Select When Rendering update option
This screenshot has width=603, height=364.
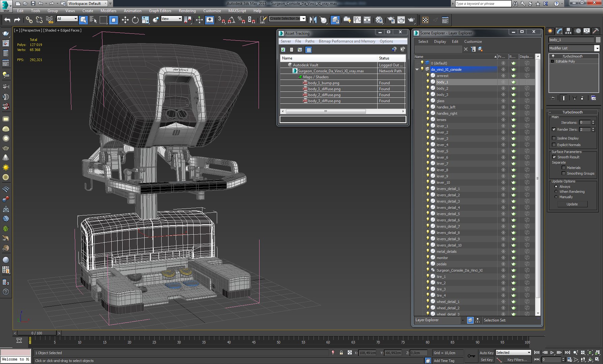556,191
